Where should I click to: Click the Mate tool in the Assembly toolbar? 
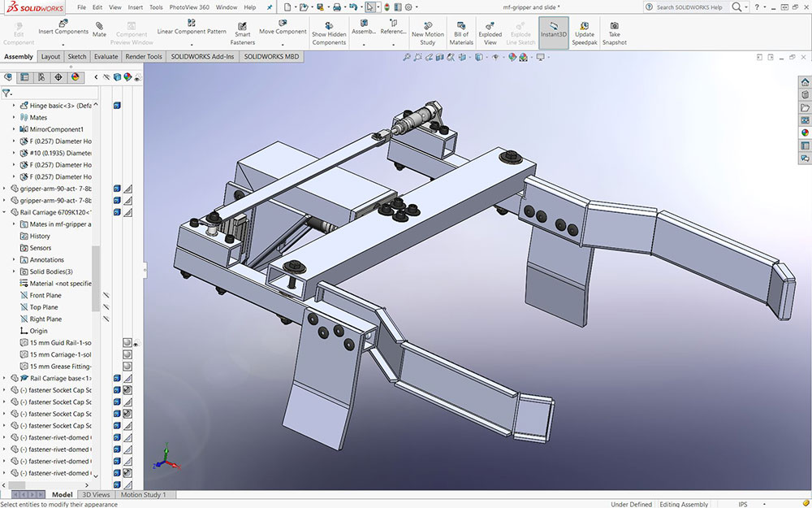(x=99, y=30)
